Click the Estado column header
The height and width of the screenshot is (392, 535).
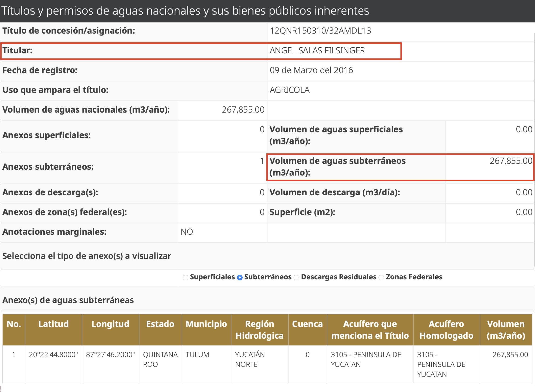[x=160, y=324]
